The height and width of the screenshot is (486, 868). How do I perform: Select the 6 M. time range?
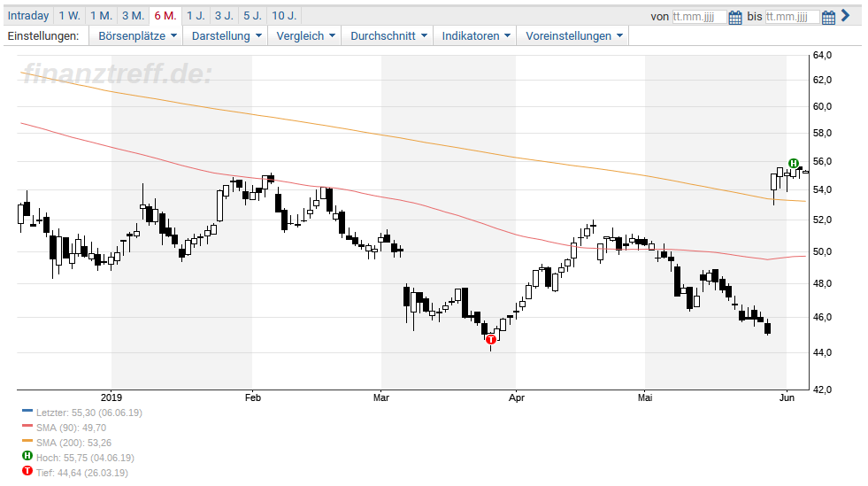pyautogui.click(x=165, y=16)
